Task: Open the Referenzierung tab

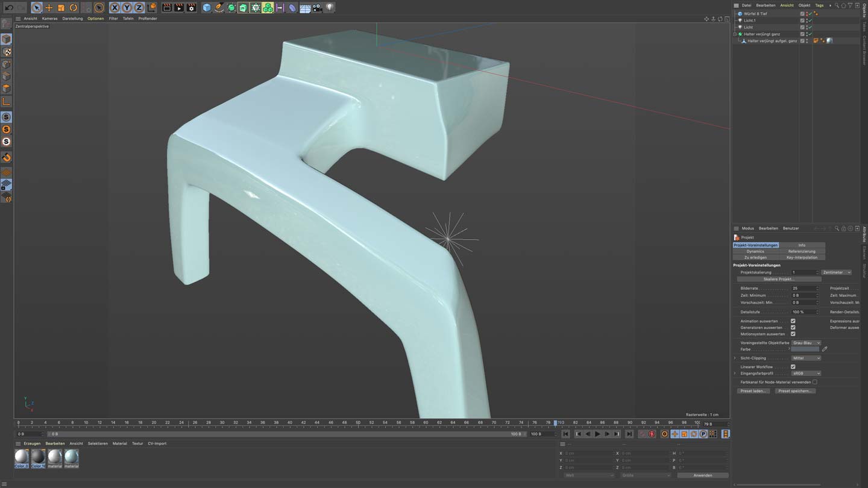Action: (802, 251)
